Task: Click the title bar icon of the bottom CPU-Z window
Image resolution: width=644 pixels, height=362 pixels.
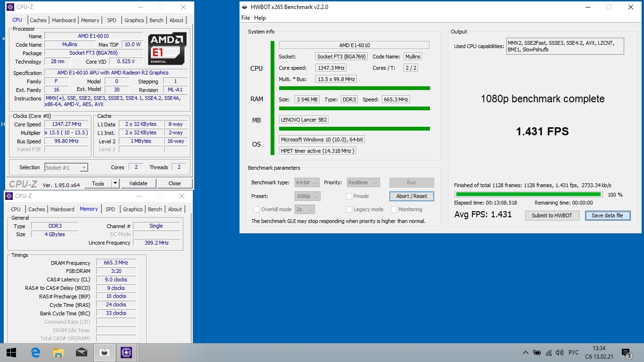Action: (x=8, y=196)
